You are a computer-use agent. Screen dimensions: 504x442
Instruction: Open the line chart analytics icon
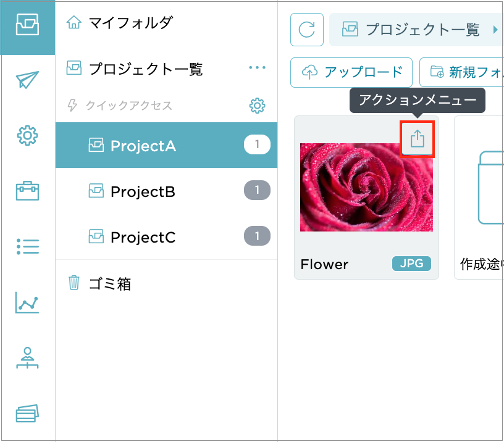click(27, 302)
